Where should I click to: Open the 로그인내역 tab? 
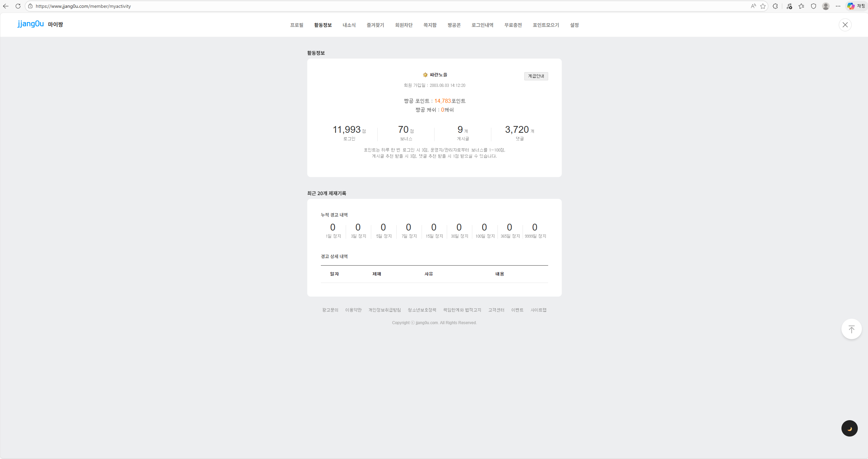(482, 25)
